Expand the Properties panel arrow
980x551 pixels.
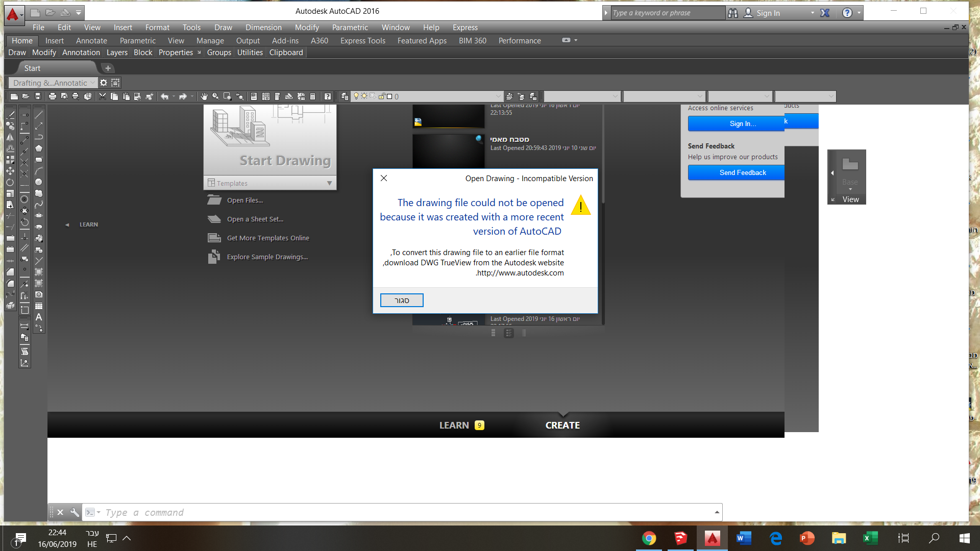pos(199,53)
